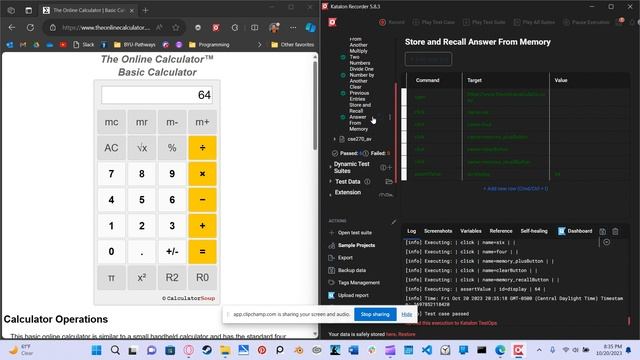Click the R2 rounding key

point(172,278)
